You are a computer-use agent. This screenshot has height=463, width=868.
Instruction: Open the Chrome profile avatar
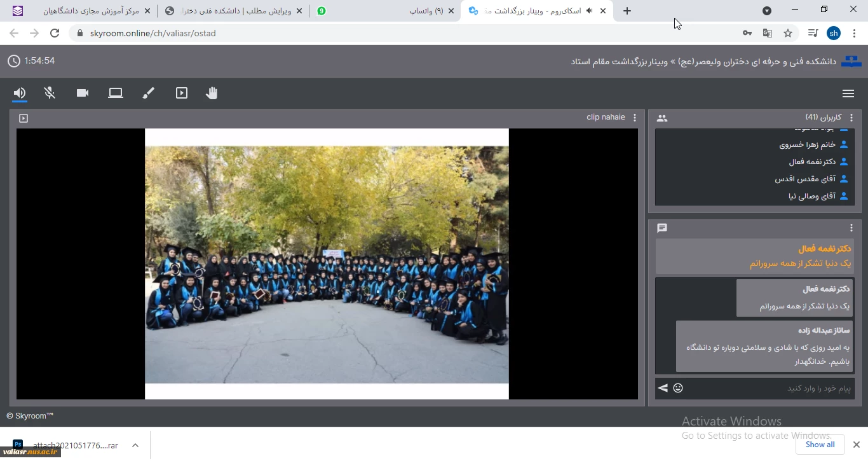click(834, 33)
